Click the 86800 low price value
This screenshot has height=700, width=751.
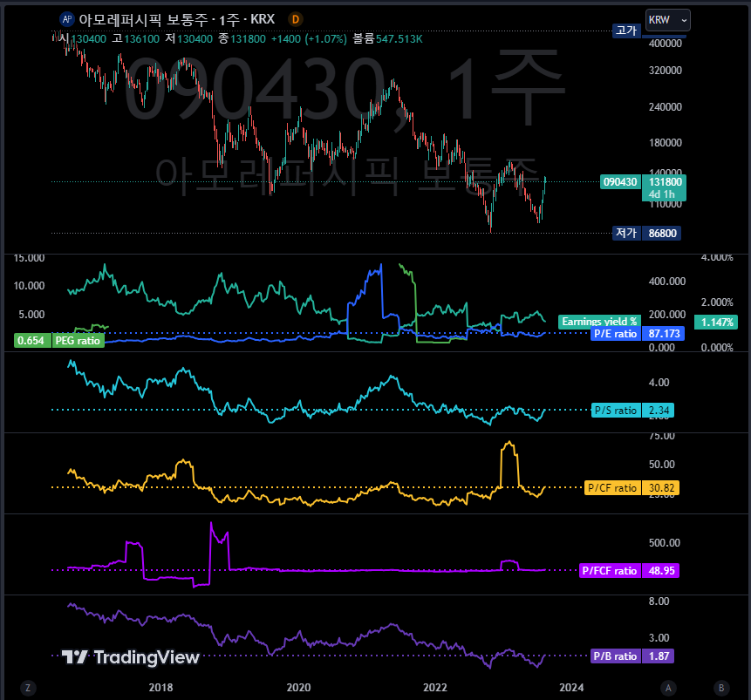662,233
